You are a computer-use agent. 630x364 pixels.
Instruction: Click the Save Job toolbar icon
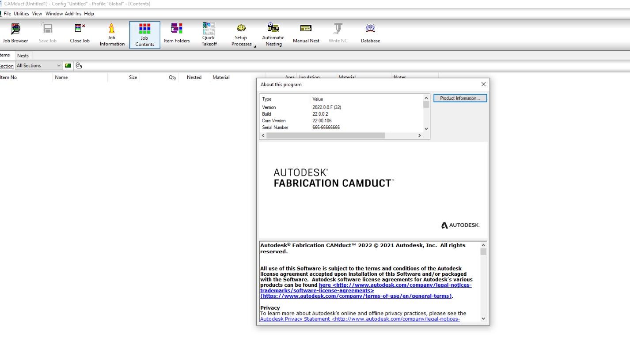click(x=47, y=34)
